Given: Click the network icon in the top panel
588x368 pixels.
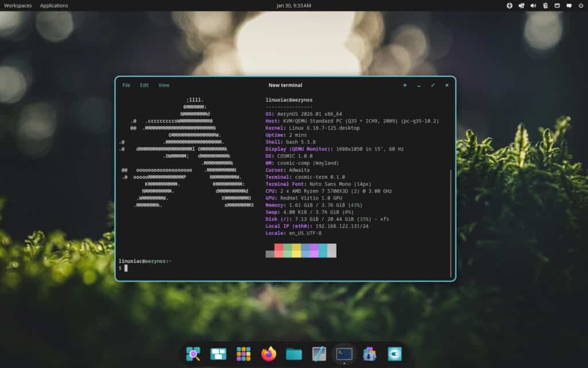Looking at the screenshot, I should 521,5.
